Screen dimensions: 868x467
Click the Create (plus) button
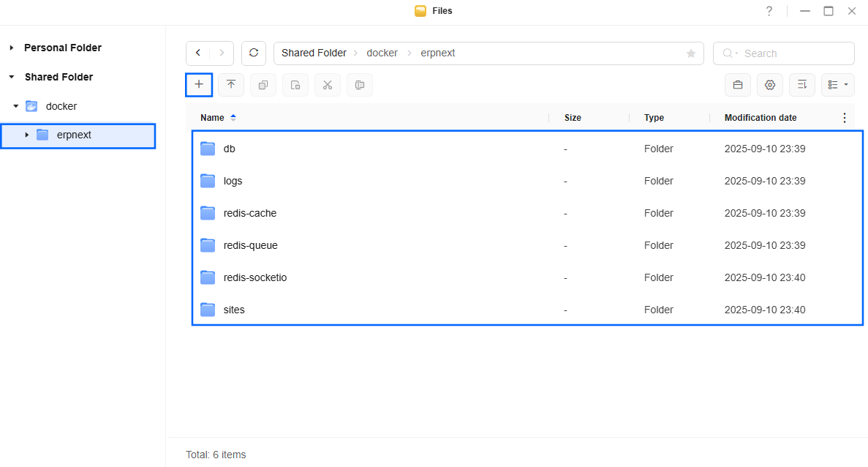point(199,85)
